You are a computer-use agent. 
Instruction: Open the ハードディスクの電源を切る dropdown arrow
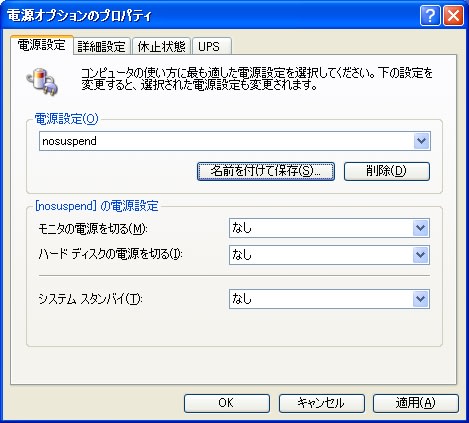(x=421, y=255)
